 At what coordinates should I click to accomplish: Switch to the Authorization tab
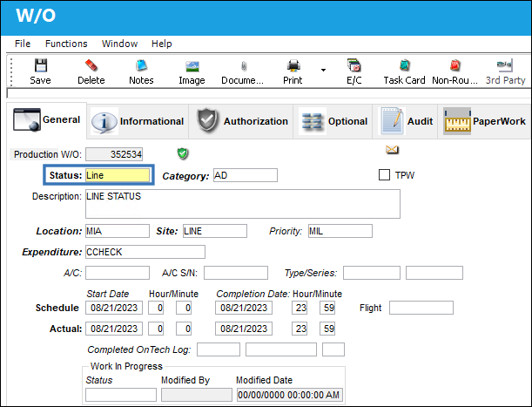coord(241,121)
